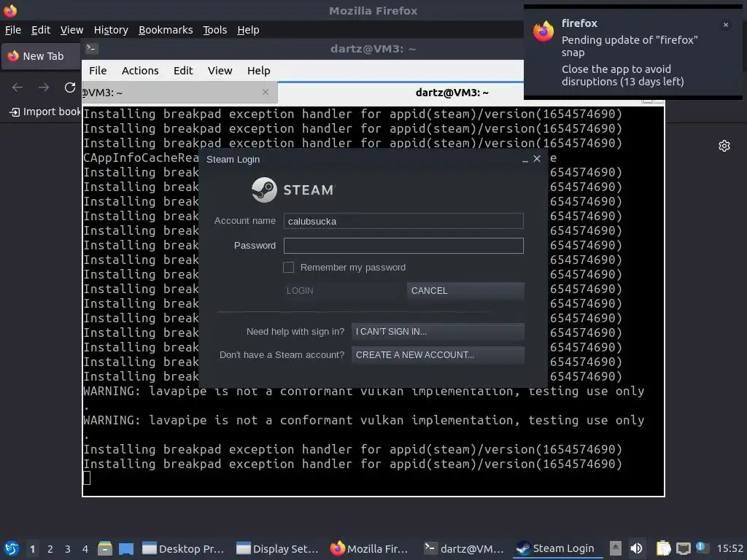Open the terminal Help menu
The width and height of the screenshot is (747, 560).
[x=258, y=71]
